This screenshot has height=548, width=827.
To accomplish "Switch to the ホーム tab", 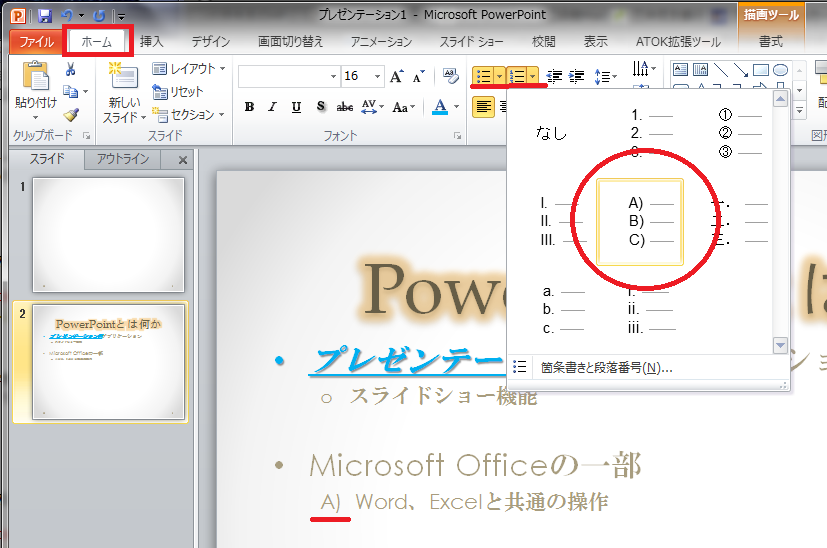I will click(x=97, y=42).
